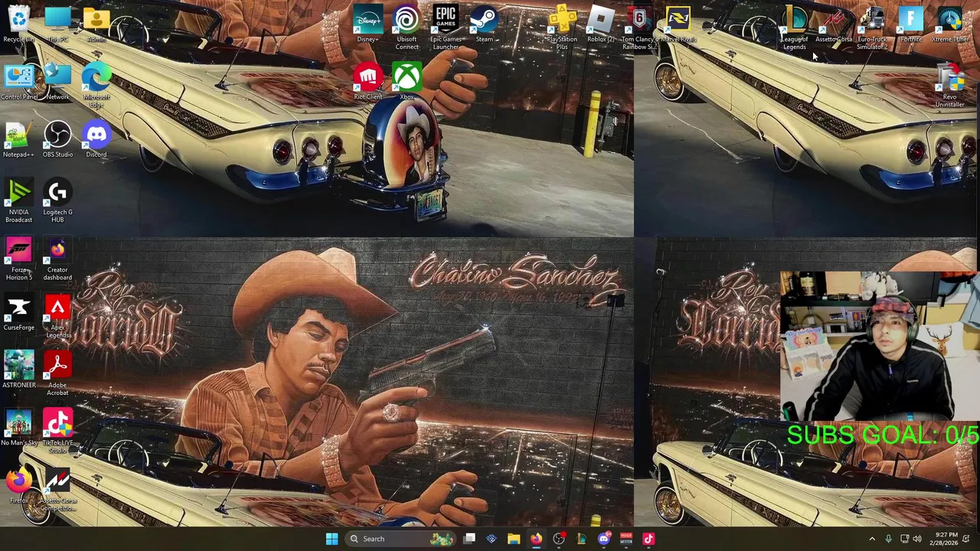Select Assetto Corsa Competizione desktop icon
980x551 pixels.
tap(57, 491)
